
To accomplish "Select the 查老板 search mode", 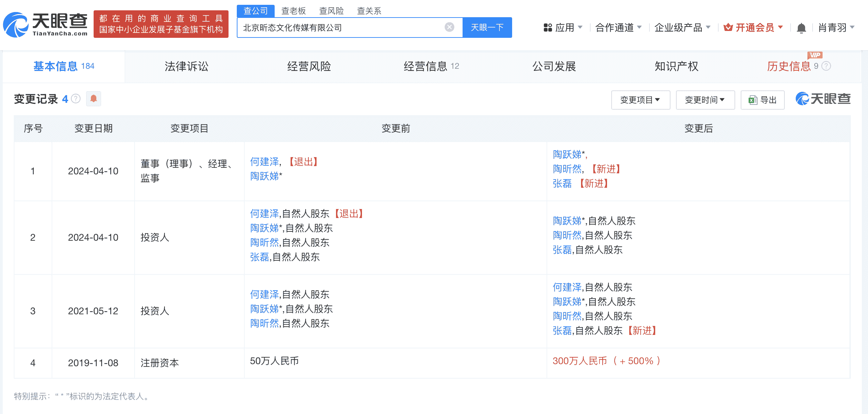I will click(x=293, y=11).
